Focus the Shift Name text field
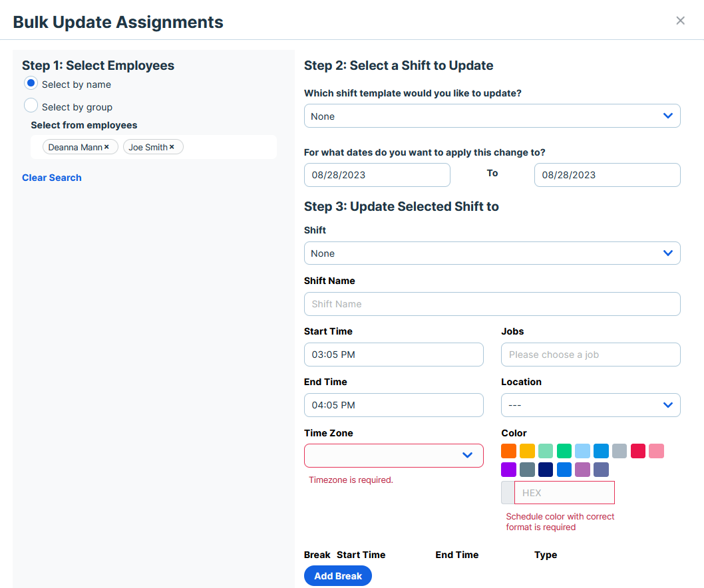 click(x=492, y=304)
